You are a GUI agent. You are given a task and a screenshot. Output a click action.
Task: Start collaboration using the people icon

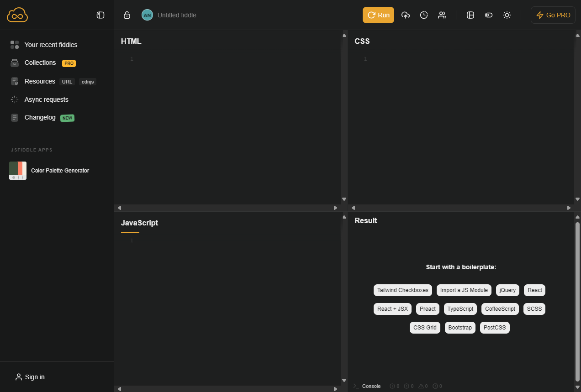tap(442, 15)
